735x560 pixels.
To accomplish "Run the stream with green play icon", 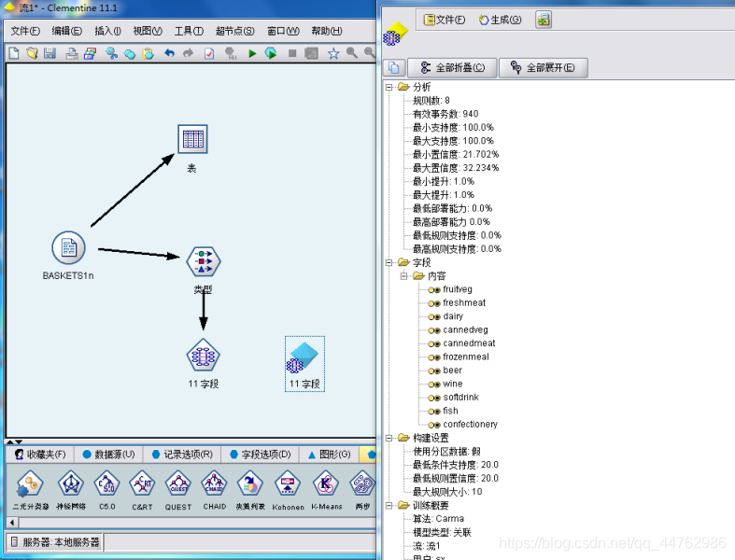I will [252, 53].
